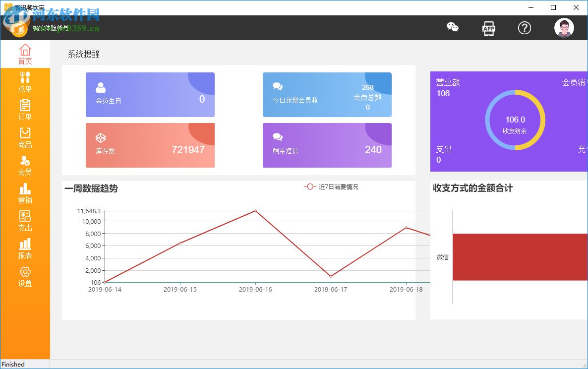Viewport: 588px width, 369px height.
Task: Toggle 近7日消费情况 legend on chart
Action: click(x=331, y=187)
